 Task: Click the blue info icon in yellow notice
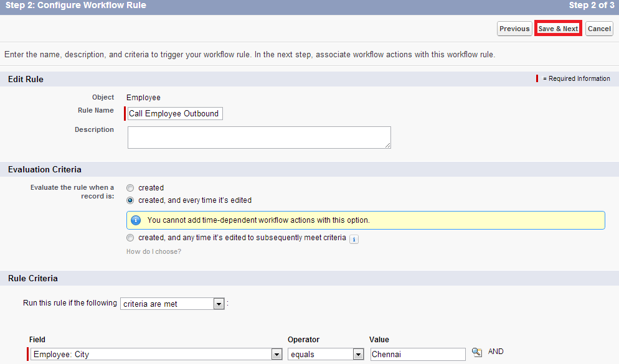click(x=136, y=220)
